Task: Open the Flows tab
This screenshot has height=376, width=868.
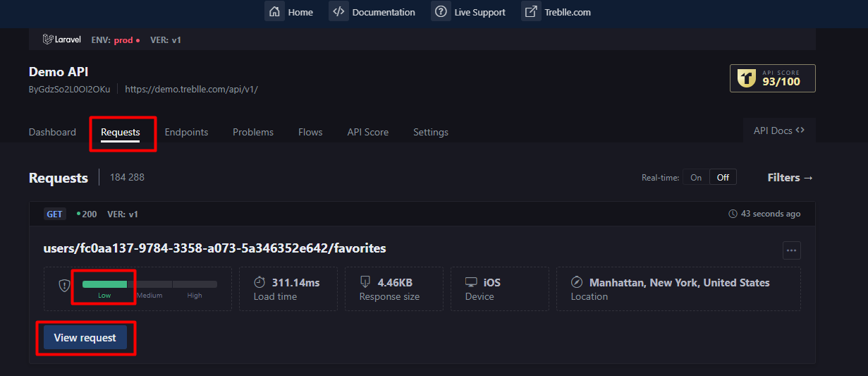Action: [310, 132]
